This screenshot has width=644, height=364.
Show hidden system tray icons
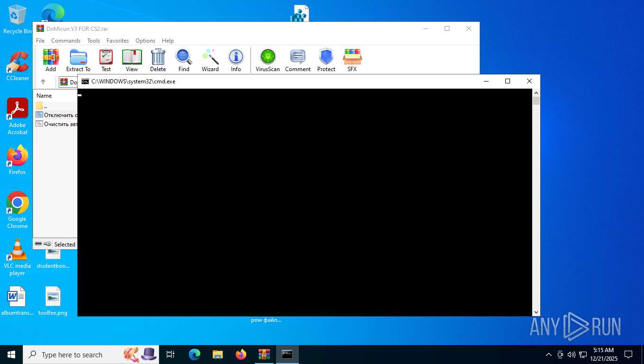pos(549,355)
